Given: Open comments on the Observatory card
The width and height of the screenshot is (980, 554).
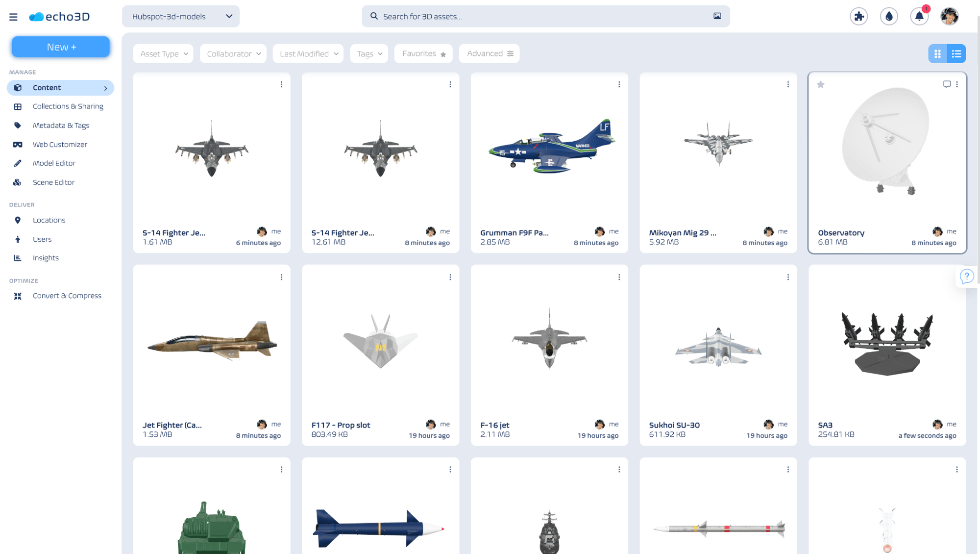Looking at the screenshot, I should (947, 84).
